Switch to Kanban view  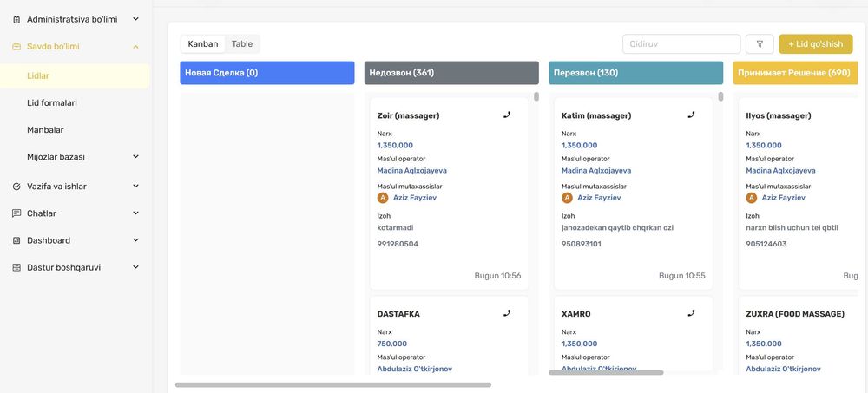203,44
